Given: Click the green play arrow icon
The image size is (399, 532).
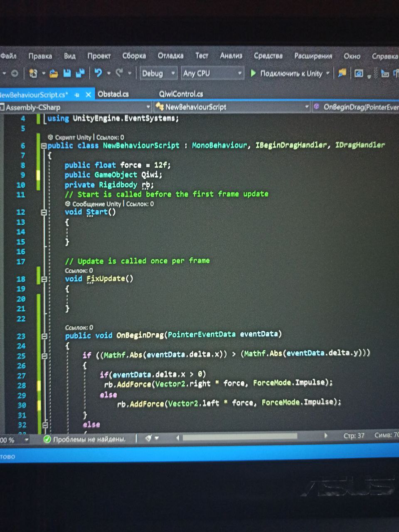Looking at the screenshot, I should (253, 74).
